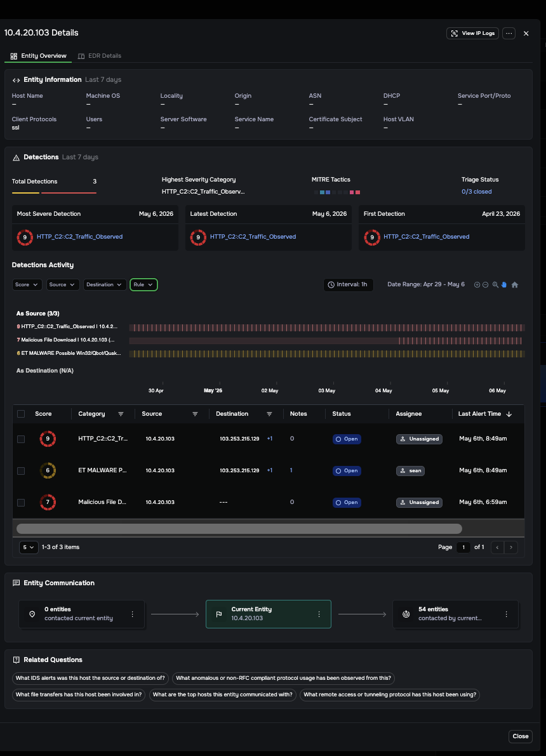Open HTTP_C2 link in First Detection card
This screenshot has width=546, height=756.
coord(427,237)
